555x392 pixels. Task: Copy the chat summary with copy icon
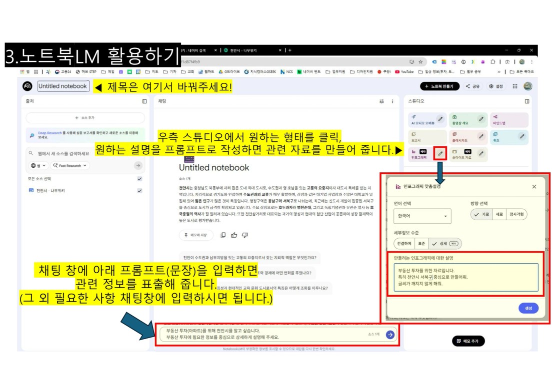[223, 235]
